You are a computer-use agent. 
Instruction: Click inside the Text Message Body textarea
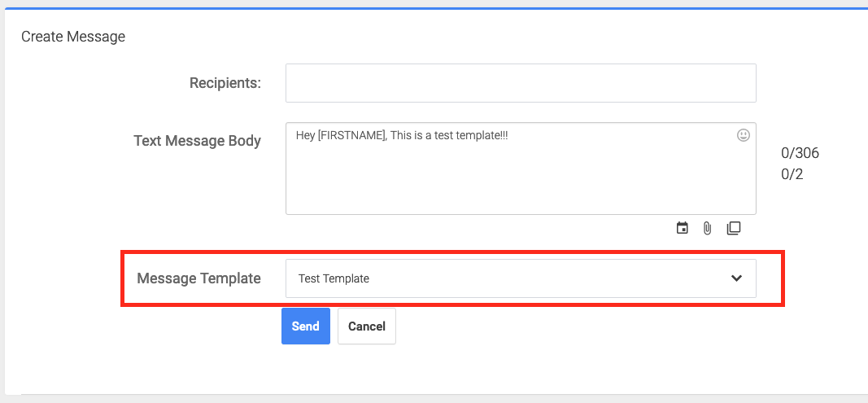pyautogui.click(x=521, y=169)
